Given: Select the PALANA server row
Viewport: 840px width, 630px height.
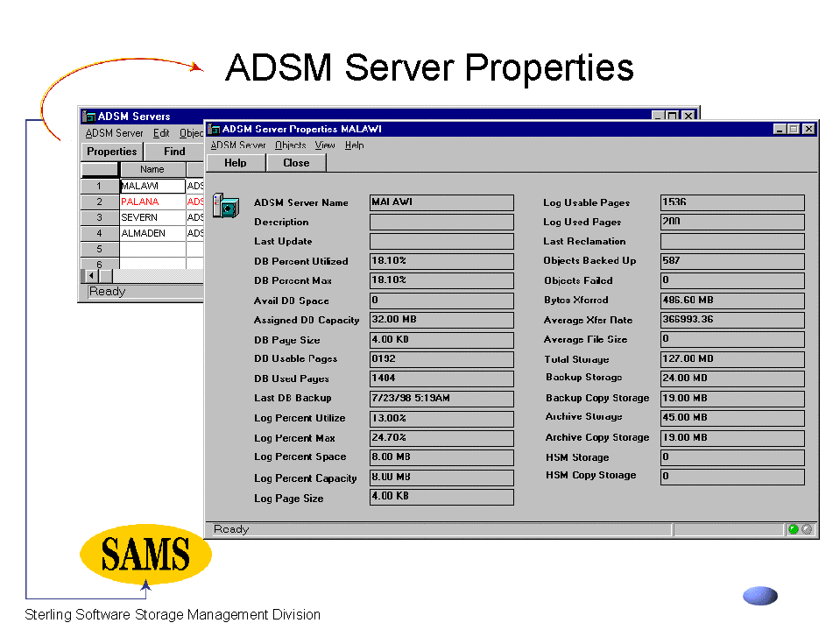Looking at the screenshot, I should coord(152,202).
